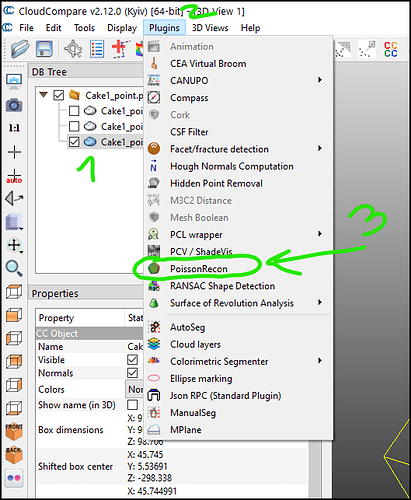411x500 pixels.
Task: Click the CC colored letters toolbar icon
Action: coord(390,49)
